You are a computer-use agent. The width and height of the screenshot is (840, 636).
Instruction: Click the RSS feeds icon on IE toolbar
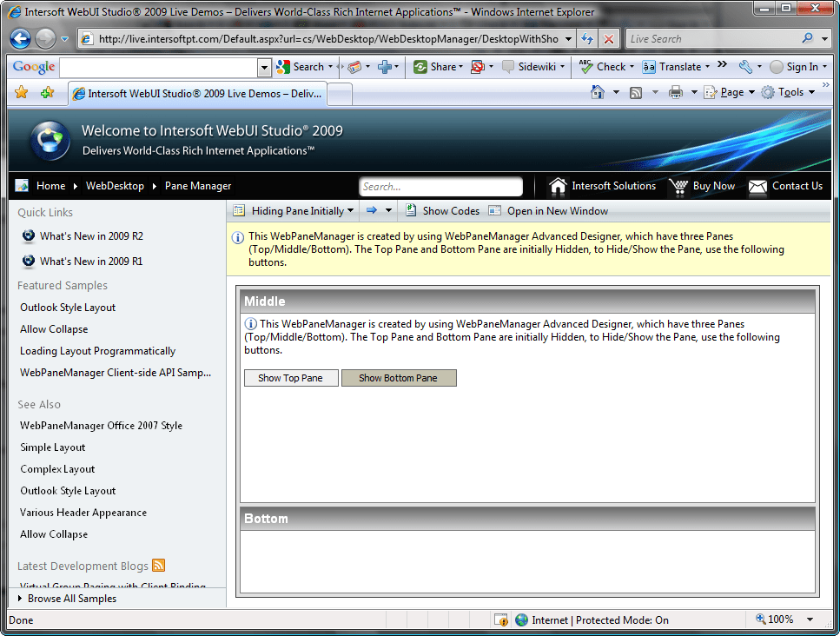point(636,91)
